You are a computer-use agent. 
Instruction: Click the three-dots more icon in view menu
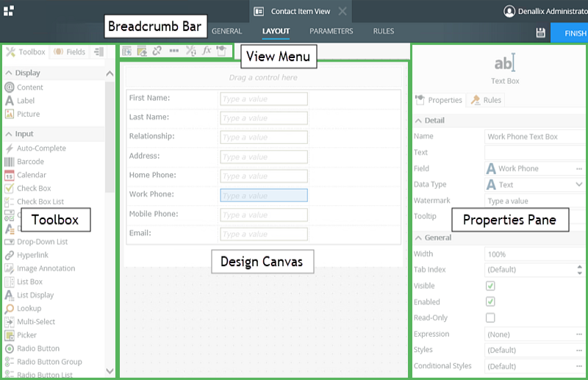pyautogui.click(x=174, y=51)
